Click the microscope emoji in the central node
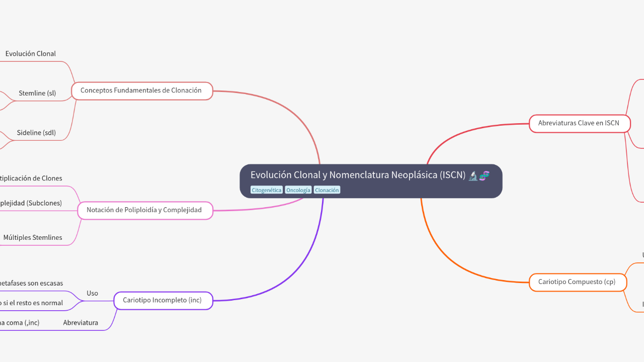 pyautogui.click(x=473, y=175)
